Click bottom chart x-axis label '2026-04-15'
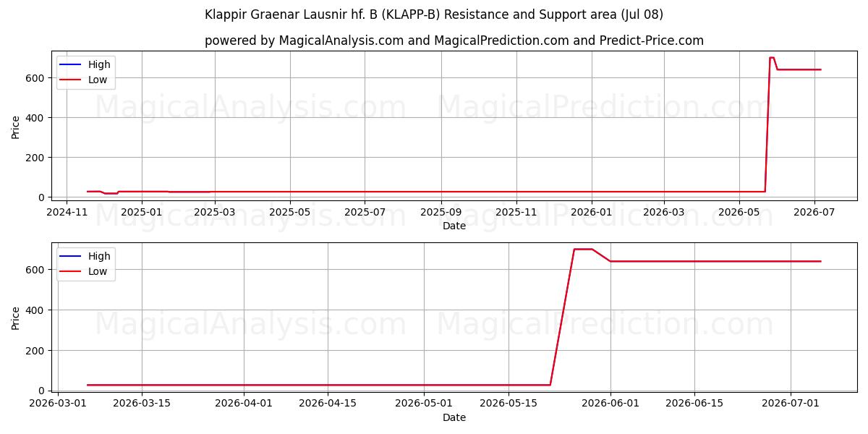The width and height of the screenshot is (868, 434). coord(328,404)
